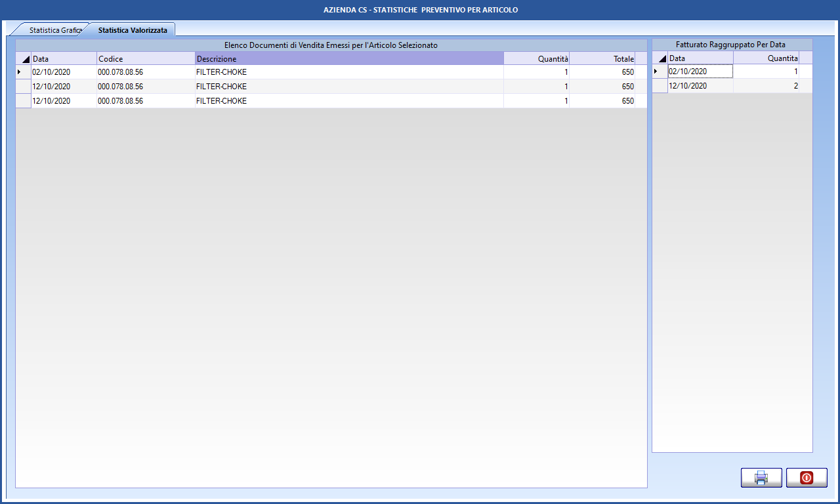Select the 02/10/2020 row in documents table
This screenshot has height=504, width=840.
coord(331,72)
